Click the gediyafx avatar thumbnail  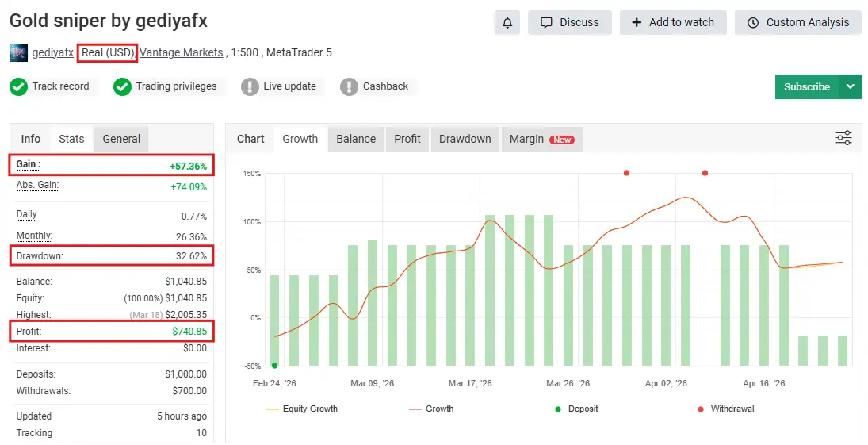coord(18,53)
